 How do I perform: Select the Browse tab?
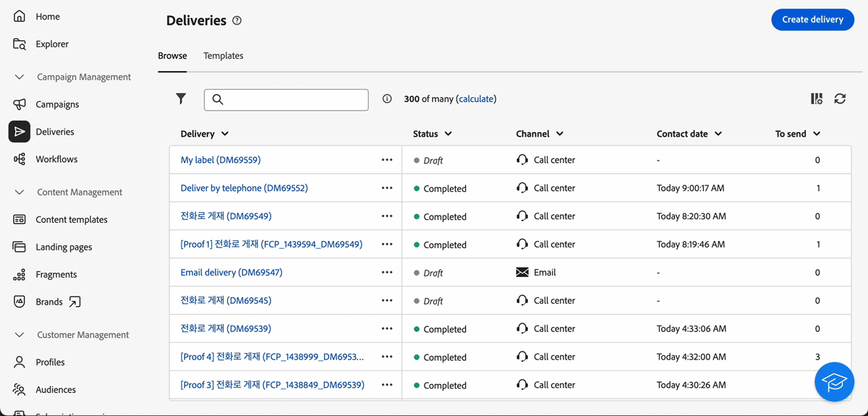click(172, 56)
